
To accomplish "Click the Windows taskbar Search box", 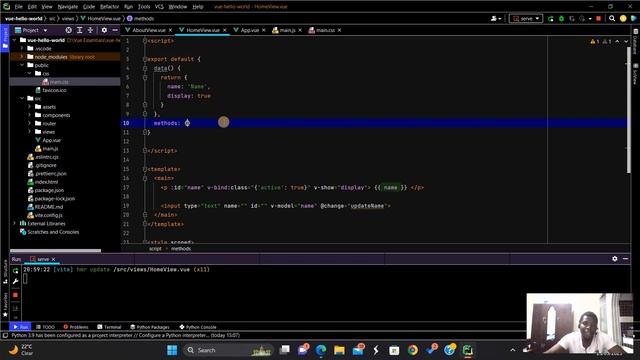I will click(229, 350).
